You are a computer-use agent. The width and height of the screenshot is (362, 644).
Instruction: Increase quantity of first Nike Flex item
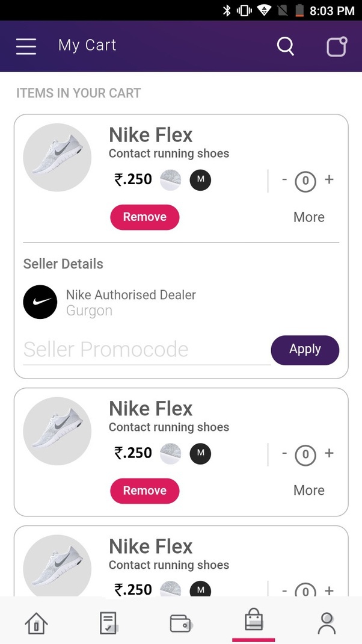[329, 179]
